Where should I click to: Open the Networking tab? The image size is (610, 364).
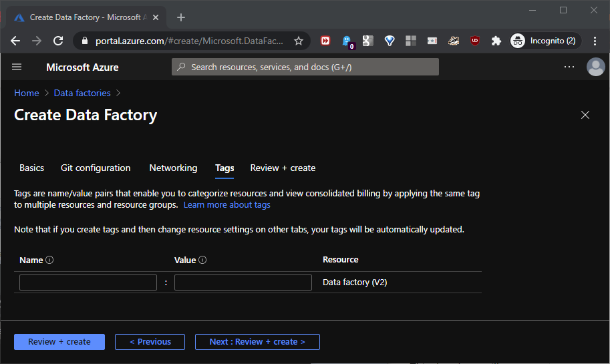pyautogui.click(x=173, y=168)
